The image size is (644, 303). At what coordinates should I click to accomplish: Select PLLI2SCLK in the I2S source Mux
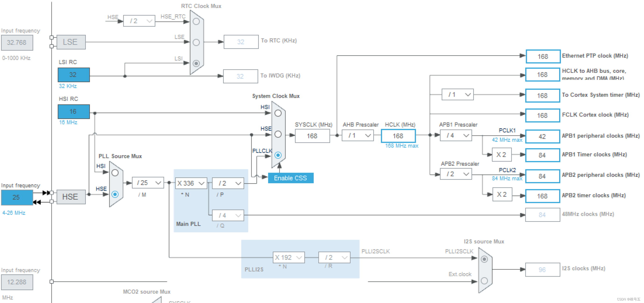coord(485,260)
